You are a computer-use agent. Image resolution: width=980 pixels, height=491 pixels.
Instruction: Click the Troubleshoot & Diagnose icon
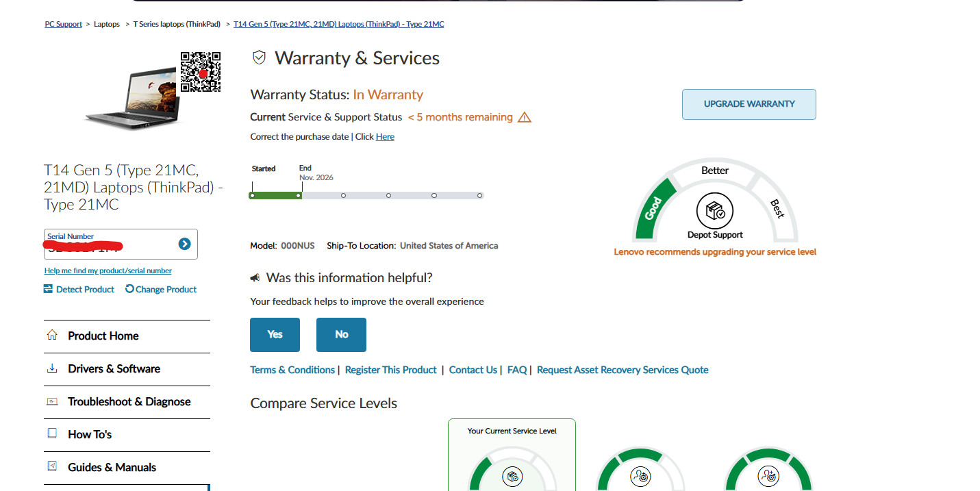(x=52, y=401)
